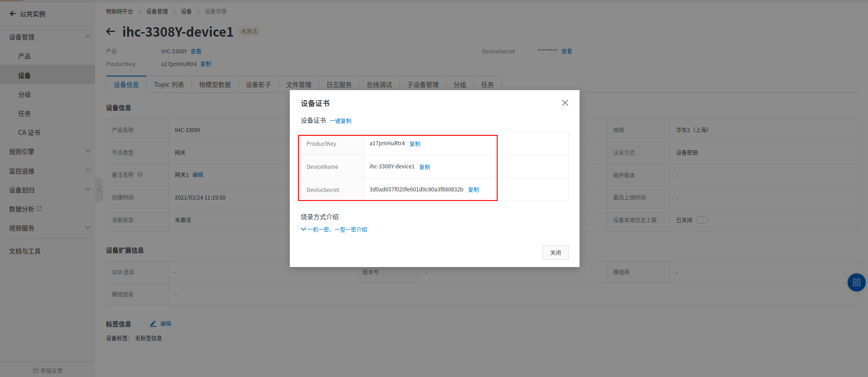Expand the 视频服务 menu section
The image size is (868, 377).
tap(88, 228)
